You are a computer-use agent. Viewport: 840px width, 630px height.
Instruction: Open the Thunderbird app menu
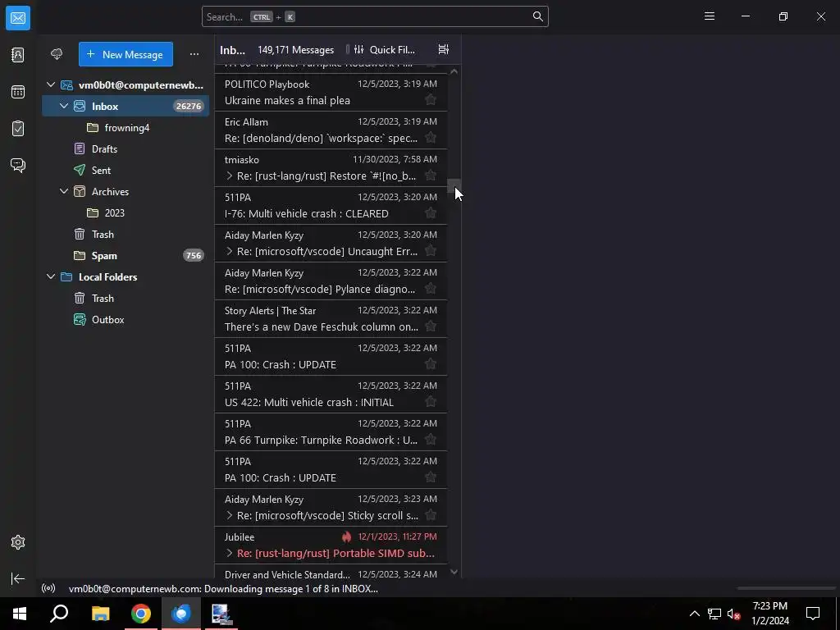pyautogui.click(x=710, y=16)
